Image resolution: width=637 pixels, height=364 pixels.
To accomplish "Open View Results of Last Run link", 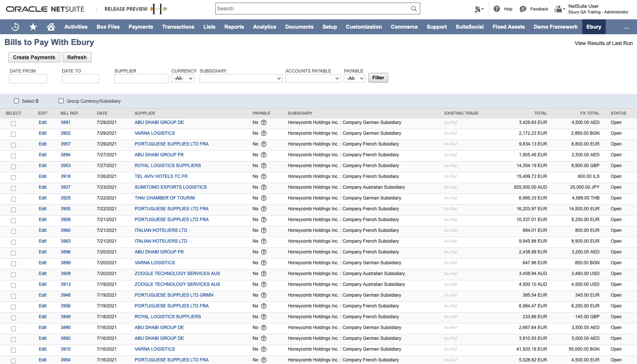I will (x=604, y=43).
